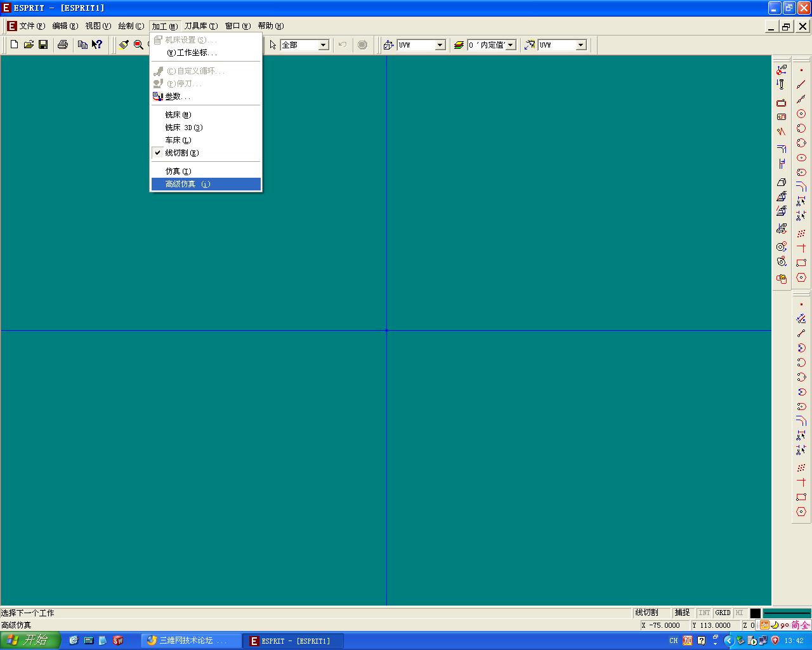Choose 参数 from the 加工 menu
812x650 pixels.
tap(206, 96)
